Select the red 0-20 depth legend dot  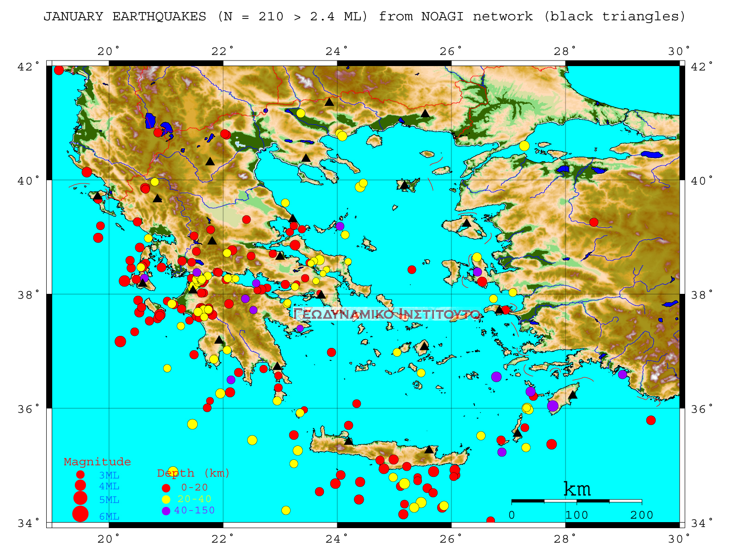pos(166,487)
